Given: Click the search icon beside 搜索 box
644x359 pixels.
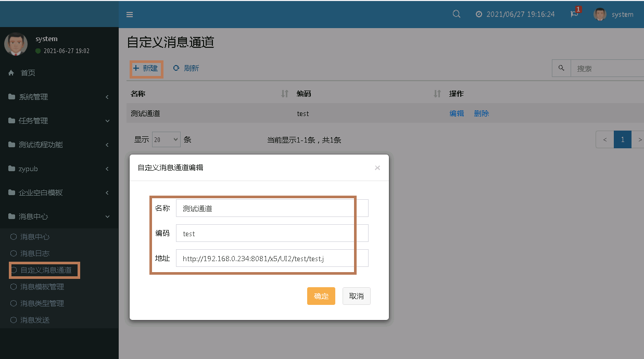Looking at the screenshot, I should pos(561,68).
